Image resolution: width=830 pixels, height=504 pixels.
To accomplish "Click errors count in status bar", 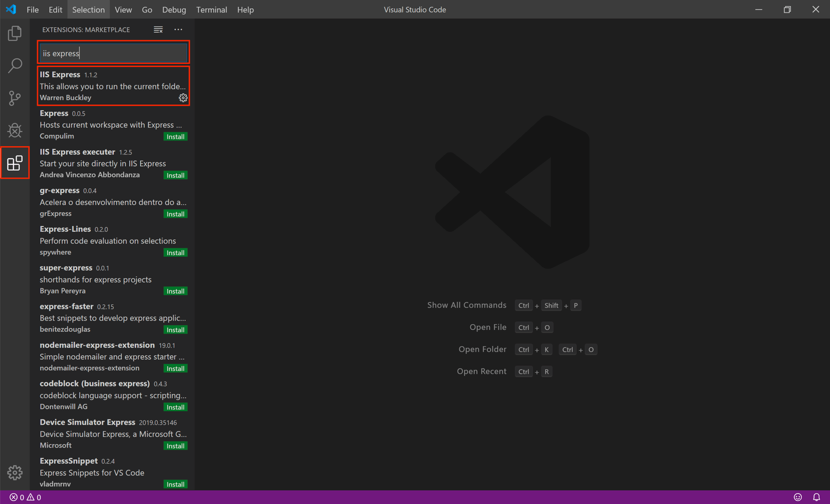I will click(x=17, y=497).
